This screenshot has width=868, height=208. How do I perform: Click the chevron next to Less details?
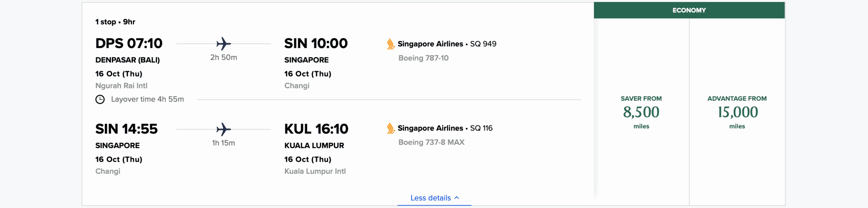[457, 197]
